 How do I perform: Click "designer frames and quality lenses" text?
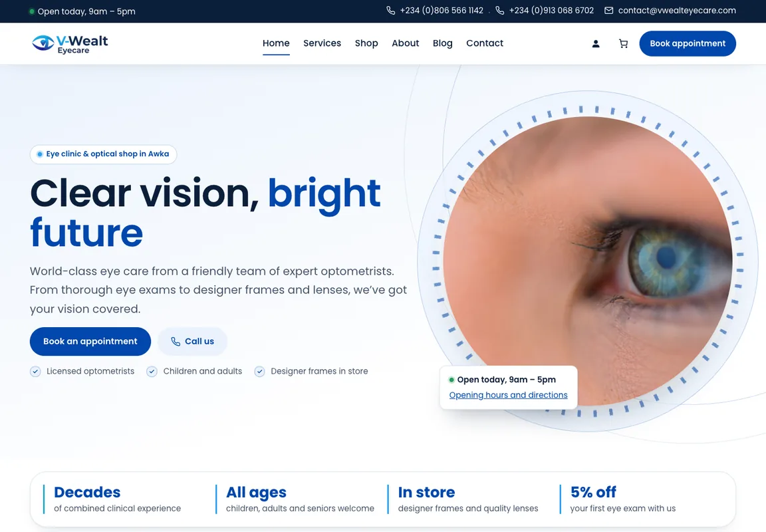click(468, 508)
